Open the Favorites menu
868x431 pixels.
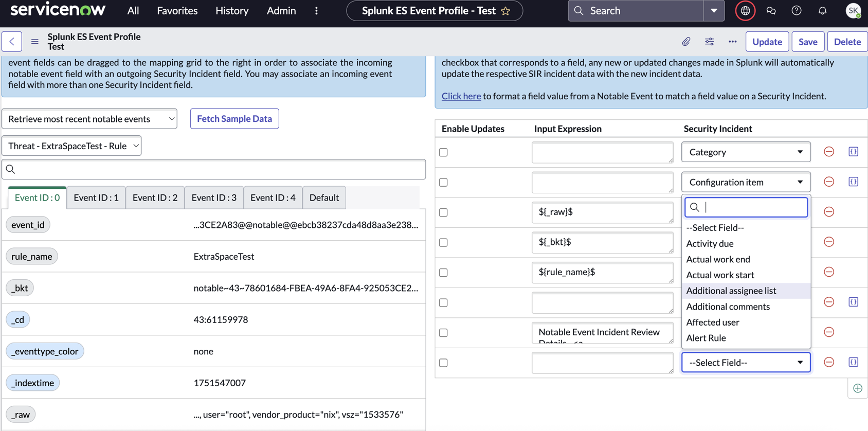point(177,11)
